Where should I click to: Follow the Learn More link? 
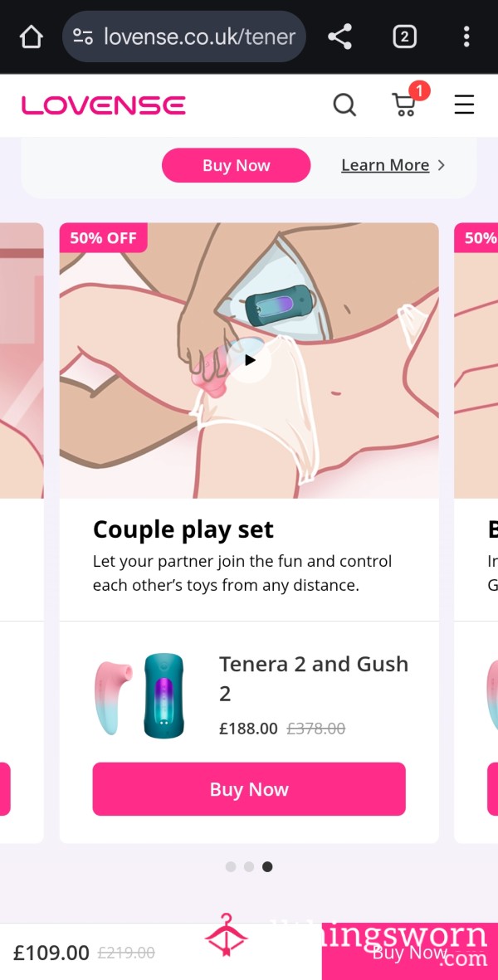(385, 165)
